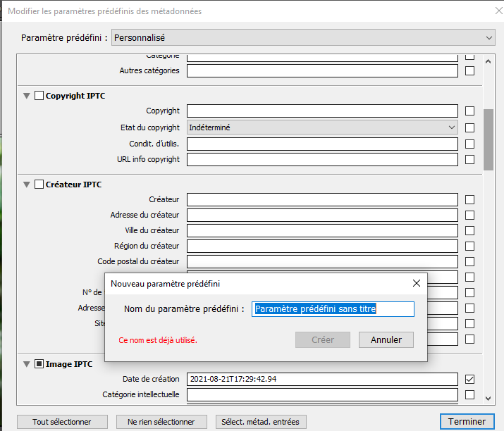504x431 pixels.
Task: Check the box beside the Copyright field
Action: point(469,111)
